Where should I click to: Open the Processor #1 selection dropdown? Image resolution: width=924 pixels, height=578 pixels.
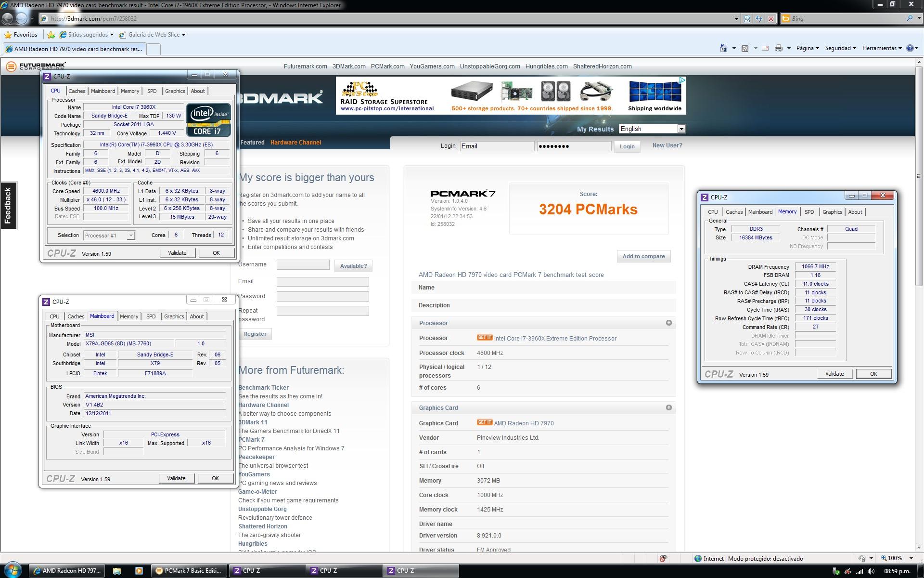click(109, 236)
